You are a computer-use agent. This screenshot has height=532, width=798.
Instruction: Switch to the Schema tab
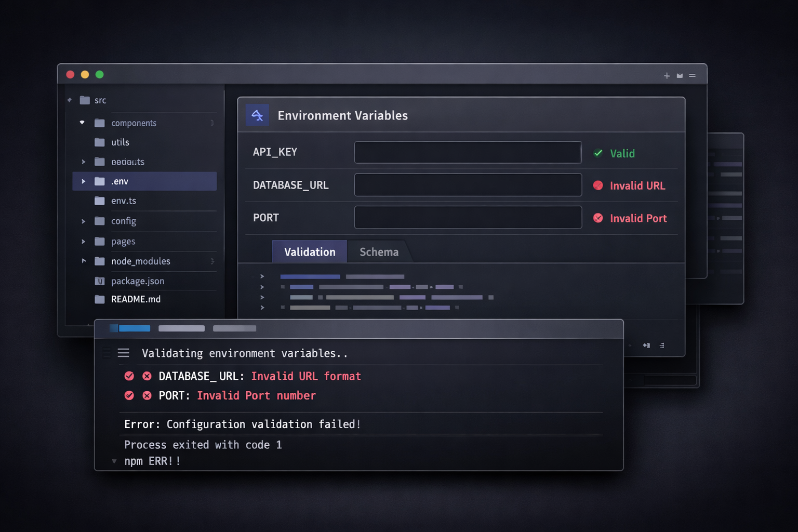[379, 252]
